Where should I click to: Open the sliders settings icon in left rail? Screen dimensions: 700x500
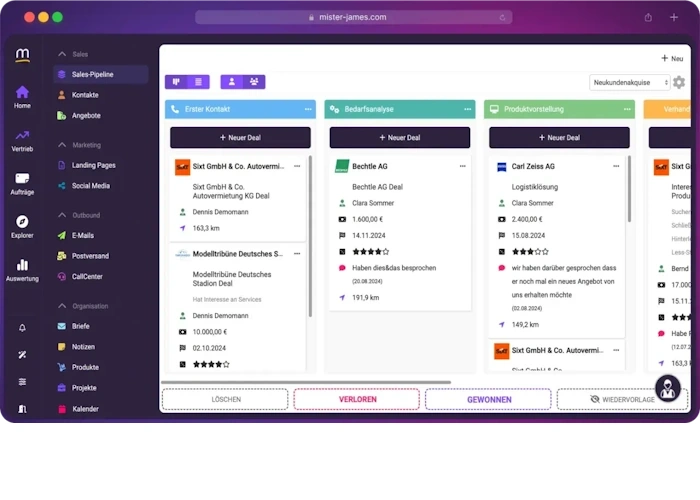[22, 382]
